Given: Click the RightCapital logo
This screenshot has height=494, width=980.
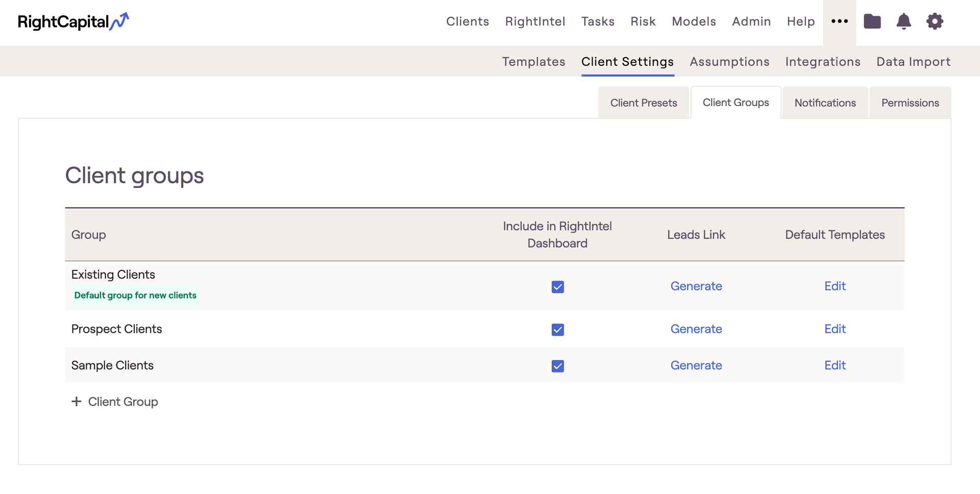Looking at the screenshot, I should click(73, 21).
